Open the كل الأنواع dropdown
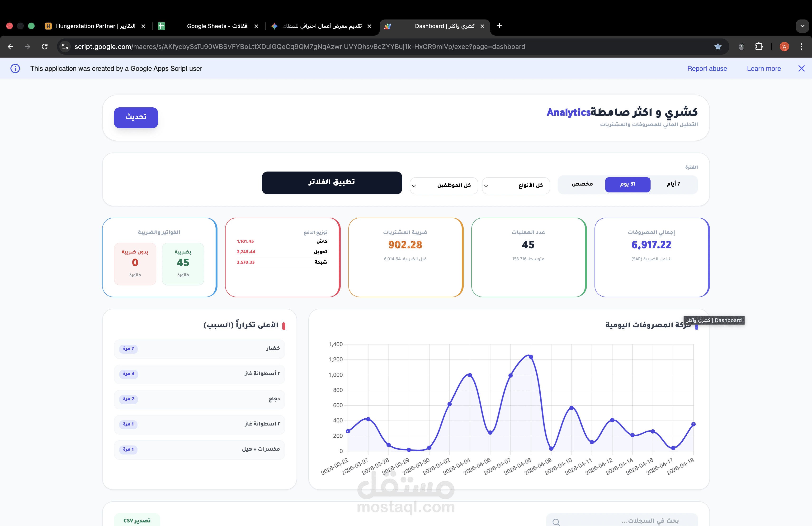812x526 pixels. click(x=515, y=185)
